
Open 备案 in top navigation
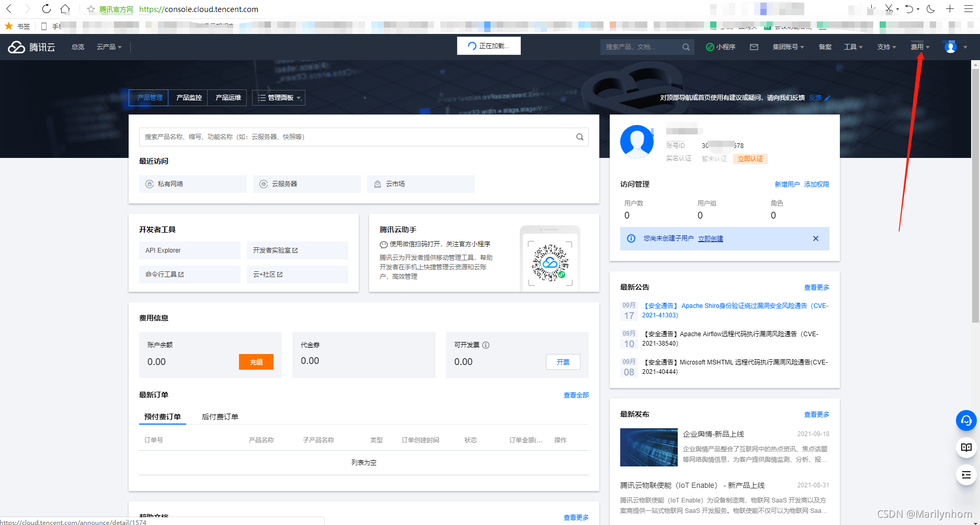tap(825, 47)
